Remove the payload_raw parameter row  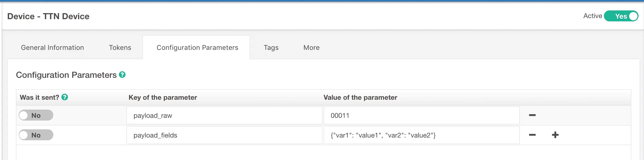[532, 115]
